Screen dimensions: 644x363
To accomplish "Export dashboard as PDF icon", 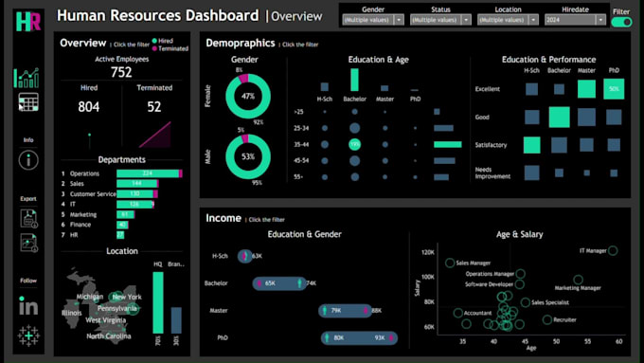I will [x=28, y=218].
